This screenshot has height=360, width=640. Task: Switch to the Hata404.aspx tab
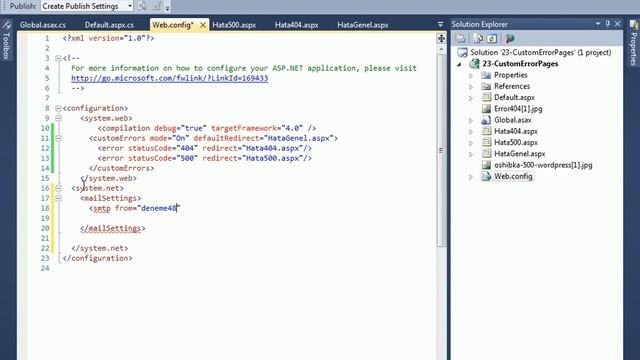[296, 25]
